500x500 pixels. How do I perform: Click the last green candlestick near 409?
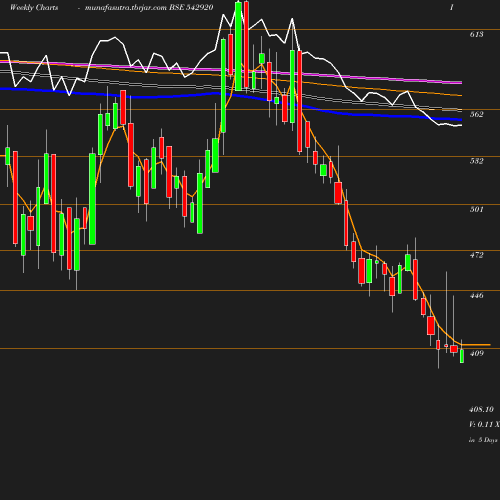(462, 356)
